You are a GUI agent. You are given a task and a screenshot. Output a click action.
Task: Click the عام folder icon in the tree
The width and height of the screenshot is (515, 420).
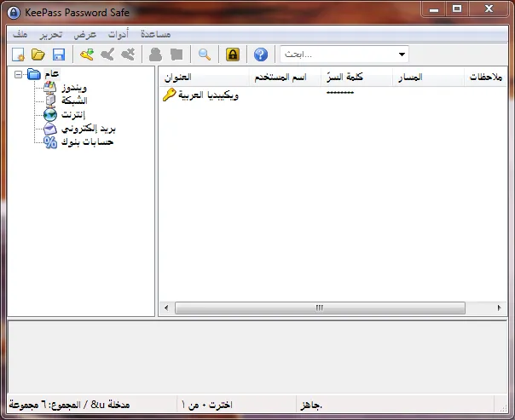pyautogui.click(x=34, y=74)
